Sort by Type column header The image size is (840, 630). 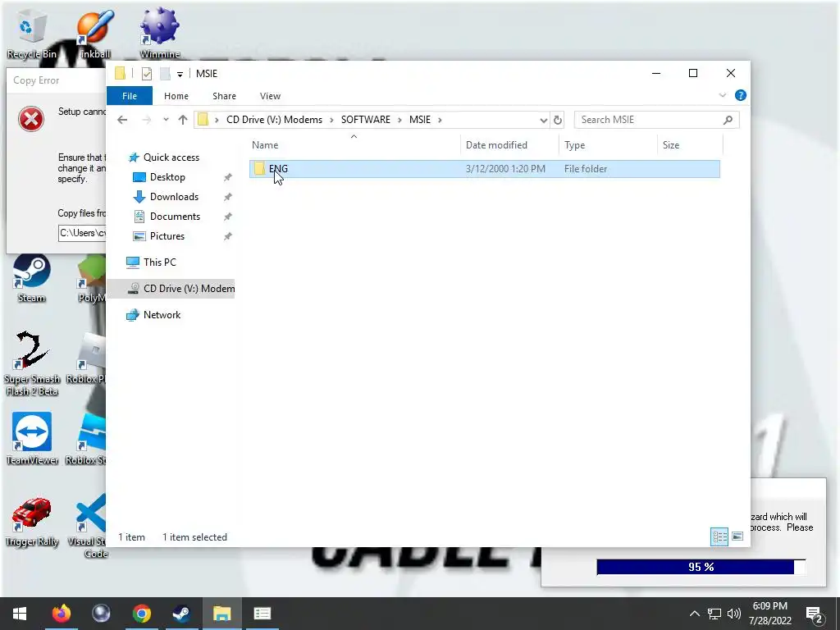coord(608,144)
